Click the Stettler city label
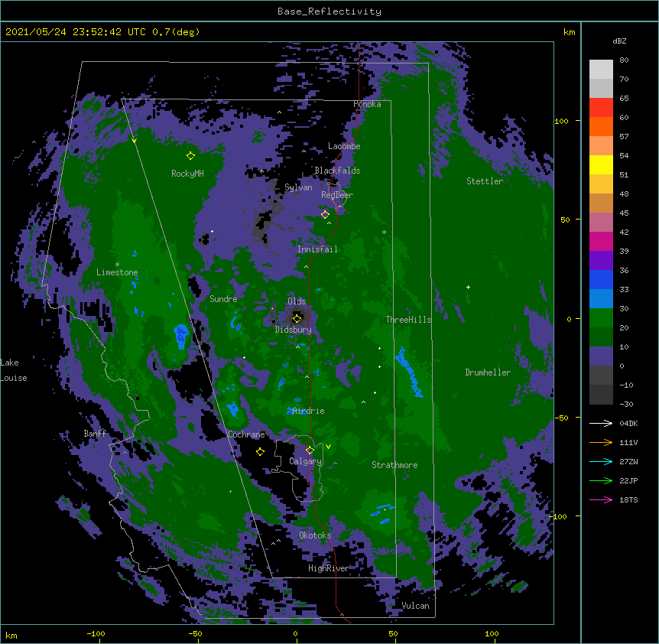 click(x=485, y=181)
